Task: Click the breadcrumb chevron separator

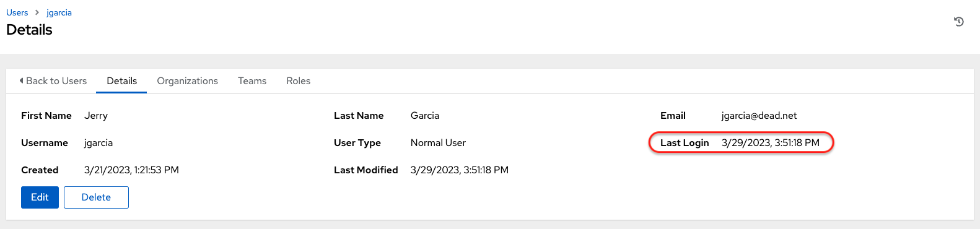Action: [37, 12]
